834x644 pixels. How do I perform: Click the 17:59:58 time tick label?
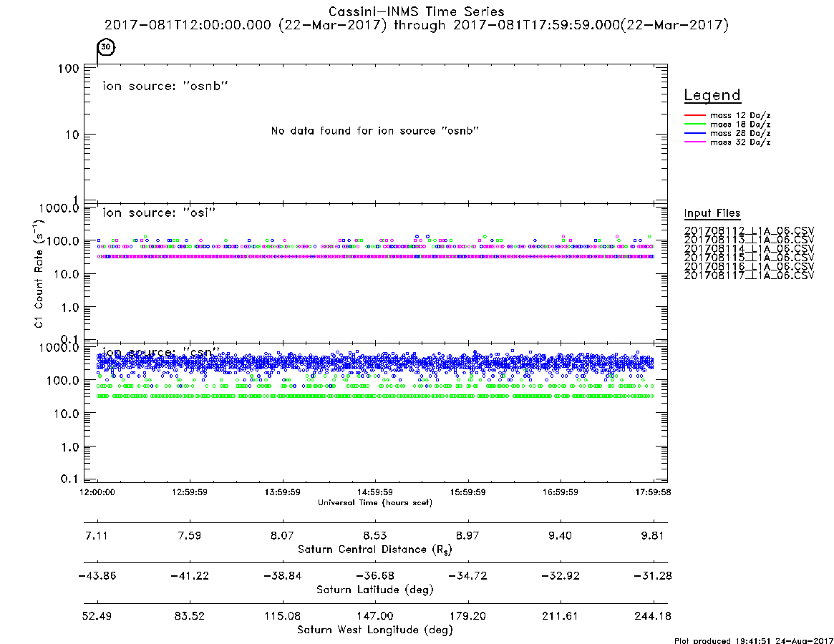click(653, 492)
